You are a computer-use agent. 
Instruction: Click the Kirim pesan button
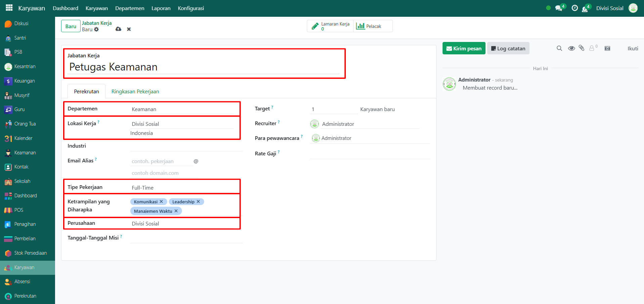point(464,48)
